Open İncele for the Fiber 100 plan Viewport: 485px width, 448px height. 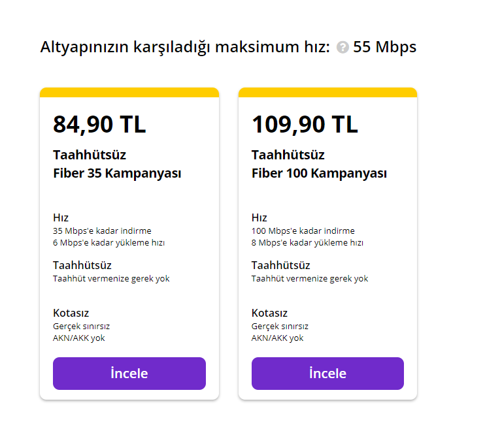[327, 374]
